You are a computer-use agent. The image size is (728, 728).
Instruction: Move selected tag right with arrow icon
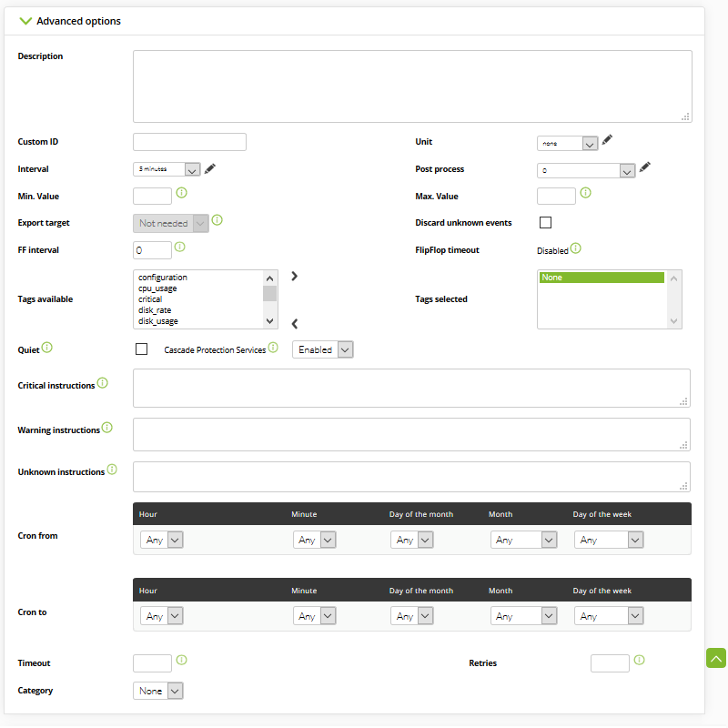[x=294, y=277]
